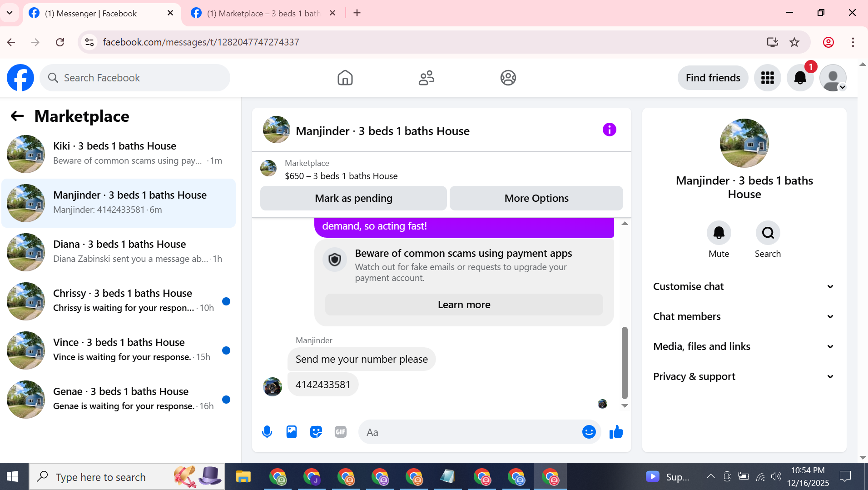Mute the Manjinder conversation

[719, 233]
